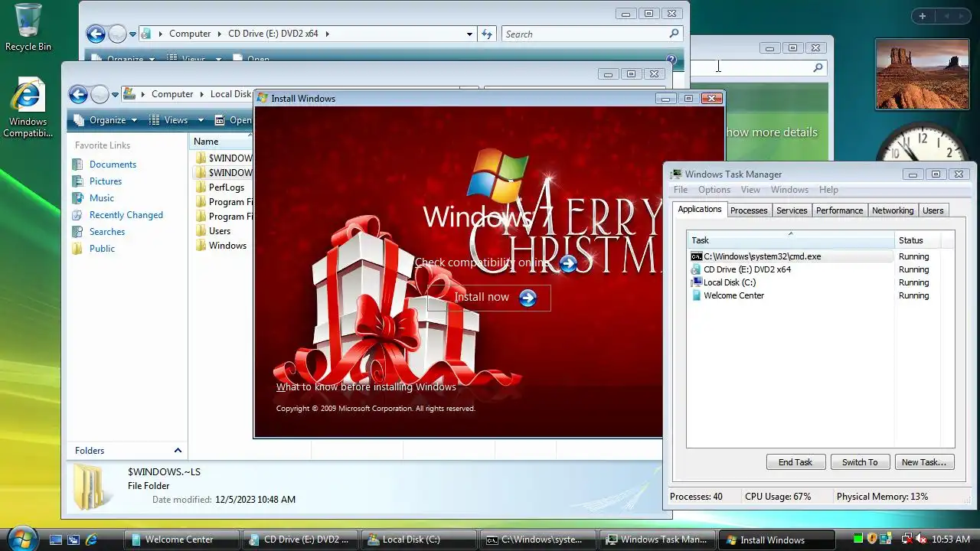Viewport: 980px width, 551px height.
Task: Select the PerfLogs folder icon
Action: pos(201,187)
